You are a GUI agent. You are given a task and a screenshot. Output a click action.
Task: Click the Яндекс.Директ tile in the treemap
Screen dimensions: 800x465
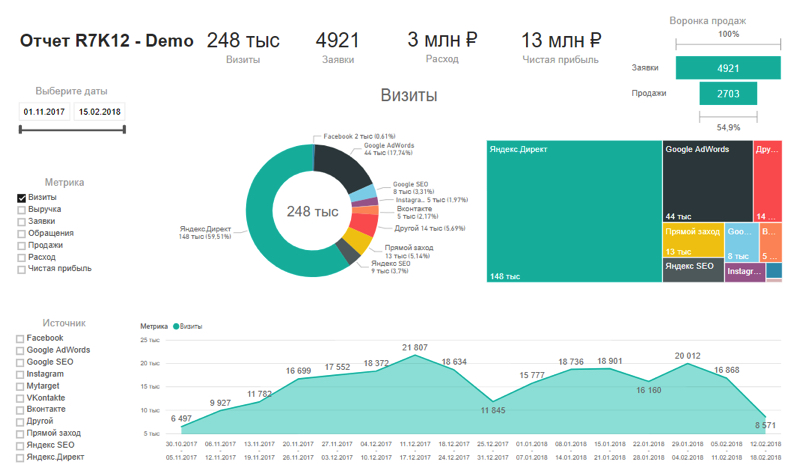573,210
